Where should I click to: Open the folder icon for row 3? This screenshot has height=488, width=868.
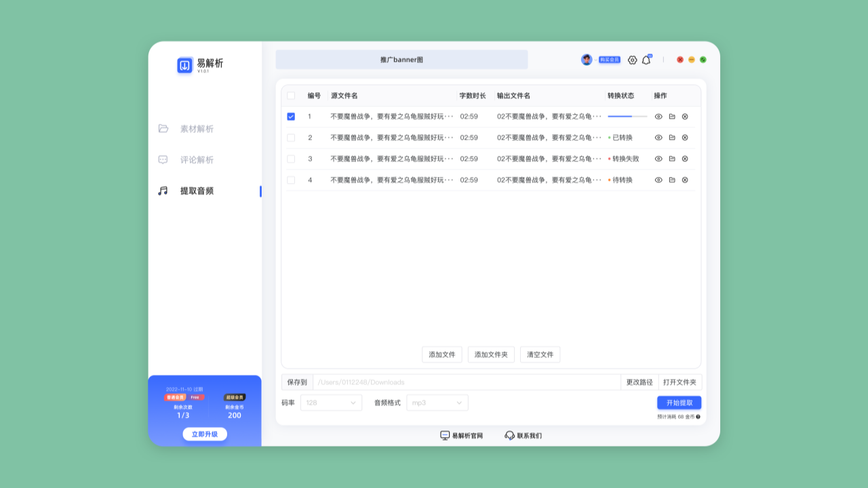click(671, 158)
